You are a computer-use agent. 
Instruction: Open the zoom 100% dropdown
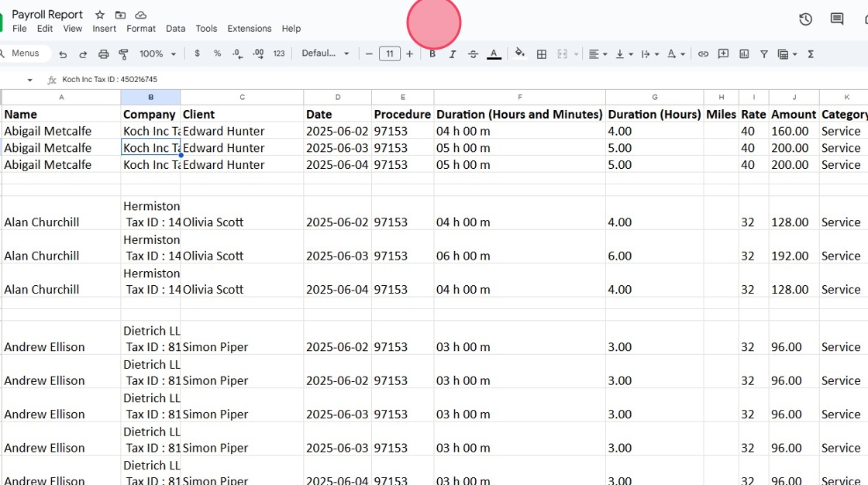157,54
